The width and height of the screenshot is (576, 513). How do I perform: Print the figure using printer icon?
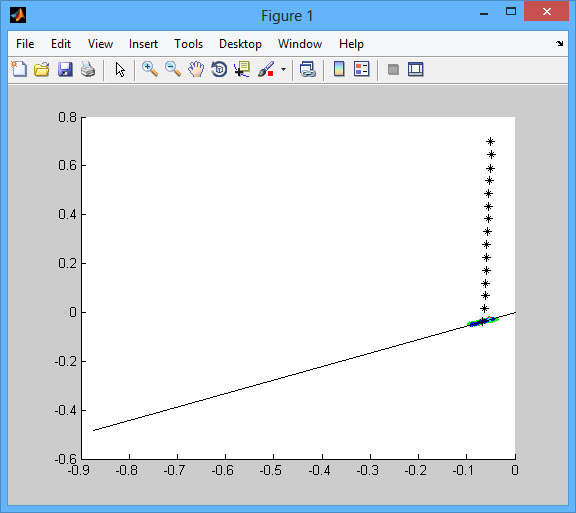pos(88,69)
